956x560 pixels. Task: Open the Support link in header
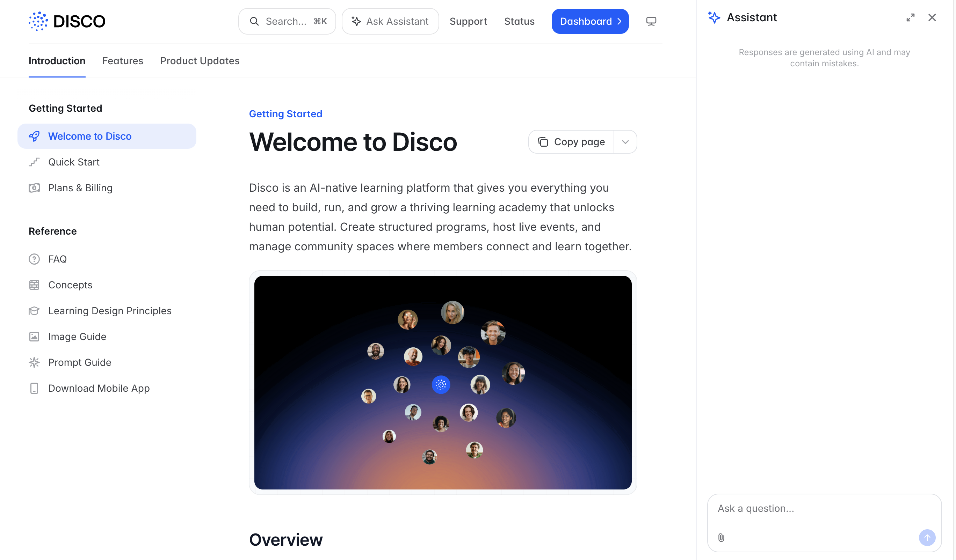point(468,21)
